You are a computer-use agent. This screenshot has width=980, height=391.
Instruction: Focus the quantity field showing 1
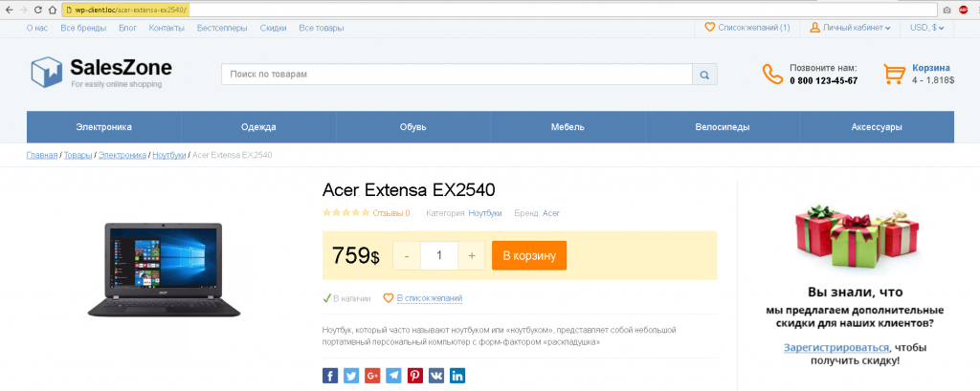click(x=439, y=255)
